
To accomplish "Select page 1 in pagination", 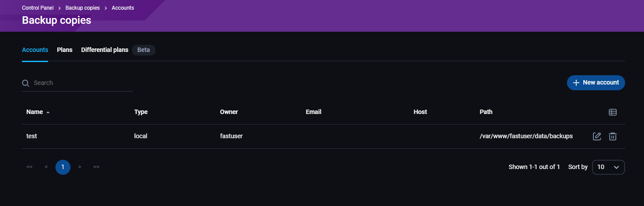I will 63,167.
